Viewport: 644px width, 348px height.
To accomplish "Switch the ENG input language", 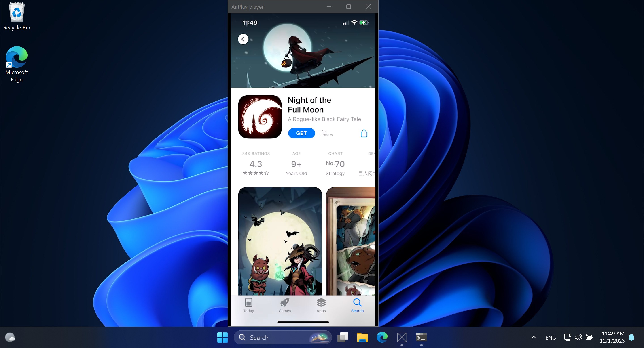I will coord(551,337).
